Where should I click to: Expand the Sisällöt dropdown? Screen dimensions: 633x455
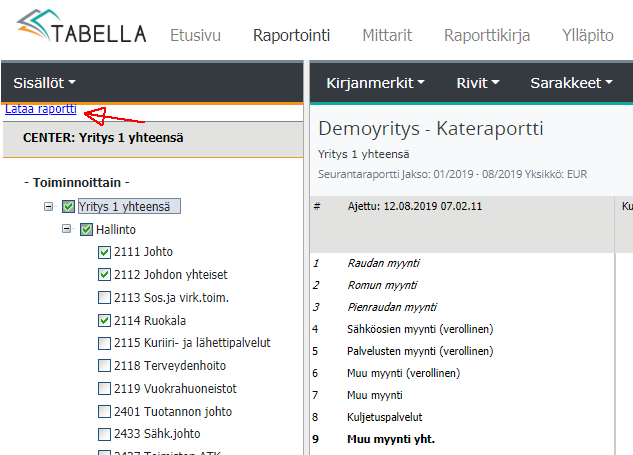click(x=45, y=82)
